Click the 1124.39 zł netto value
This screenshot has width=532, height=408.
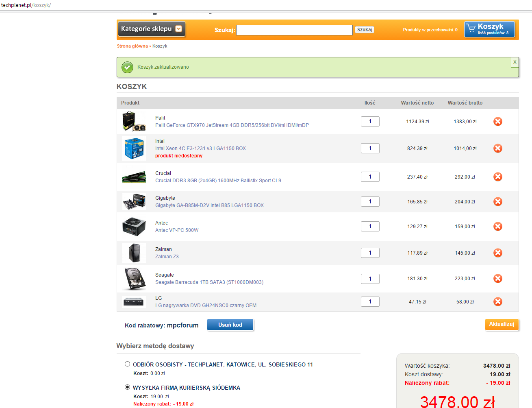click(418, 122)
